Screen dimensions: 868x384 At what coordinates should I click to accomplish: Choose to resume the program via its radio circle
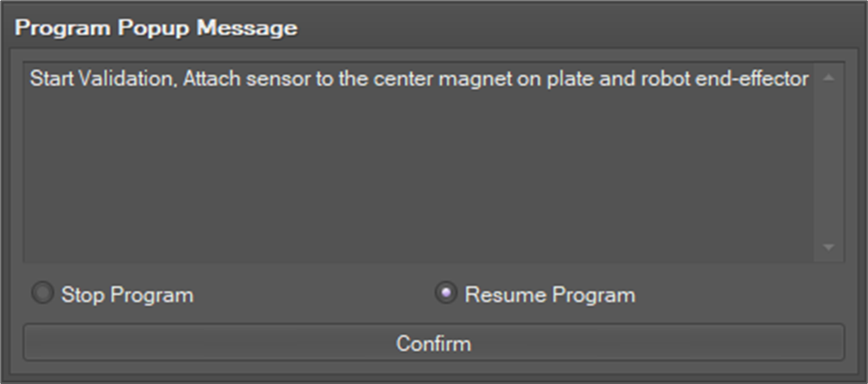click(445, 294)
